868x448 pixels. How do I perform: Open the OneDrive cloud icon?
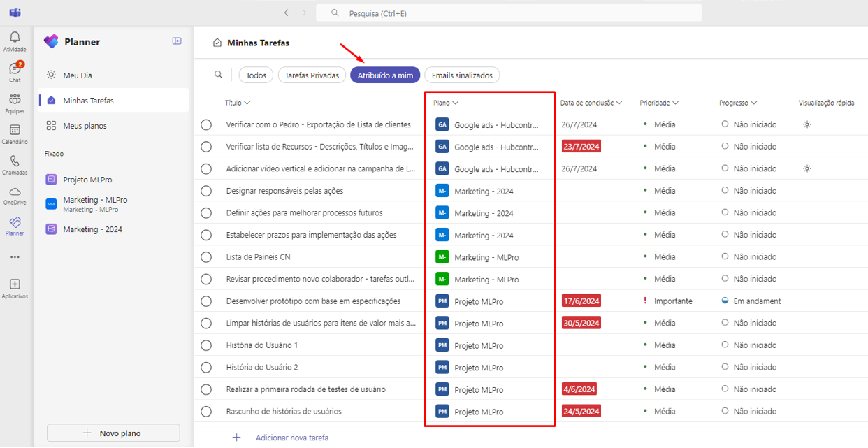[15, 192]
